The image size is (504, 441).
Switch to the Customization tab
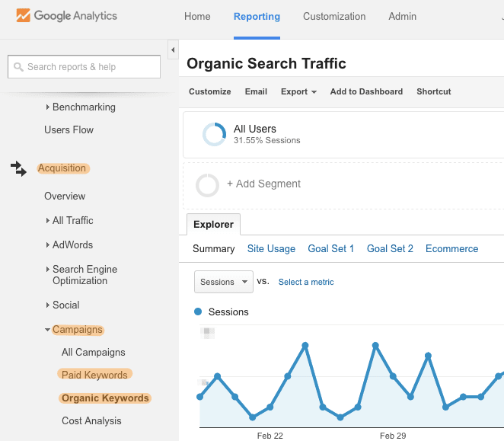[x=333, y=17]
